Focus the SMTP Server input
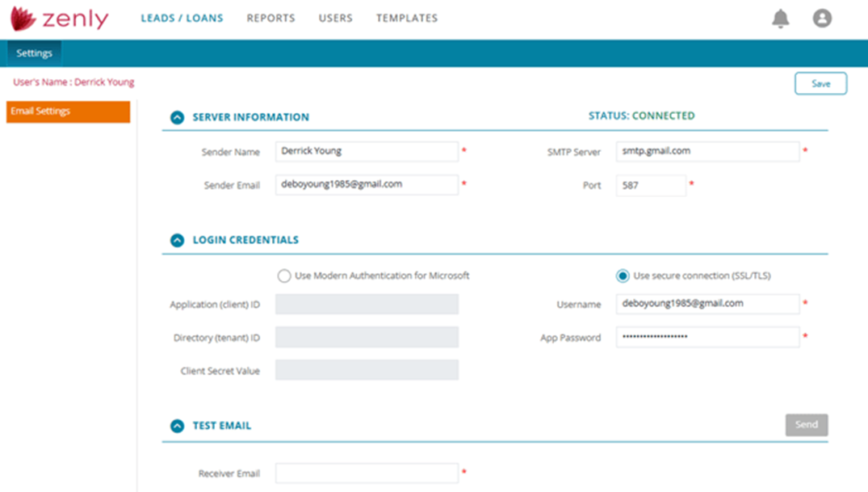Screen dimensions: 868x492 (x=707, y=151)
